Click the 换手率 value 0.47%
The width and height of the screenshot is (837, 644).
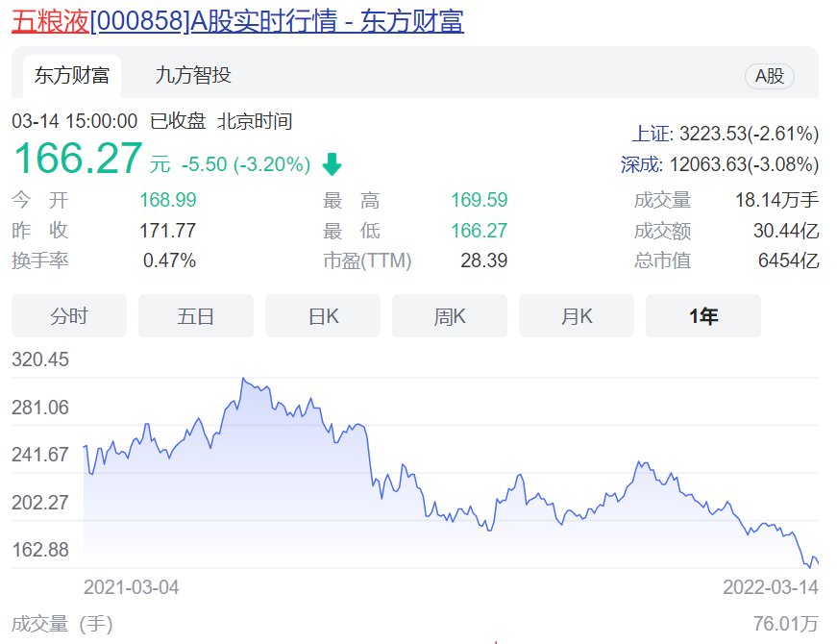169,260
